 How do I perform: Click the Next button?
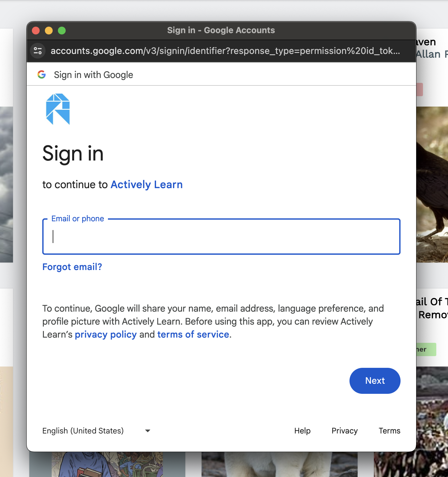coord(375,381)
